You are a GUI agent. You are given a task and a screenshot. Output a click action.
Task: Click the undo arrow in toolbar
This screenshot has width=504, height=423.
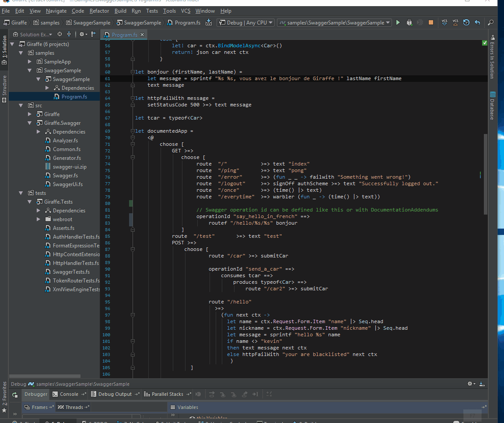coord(477,23)
